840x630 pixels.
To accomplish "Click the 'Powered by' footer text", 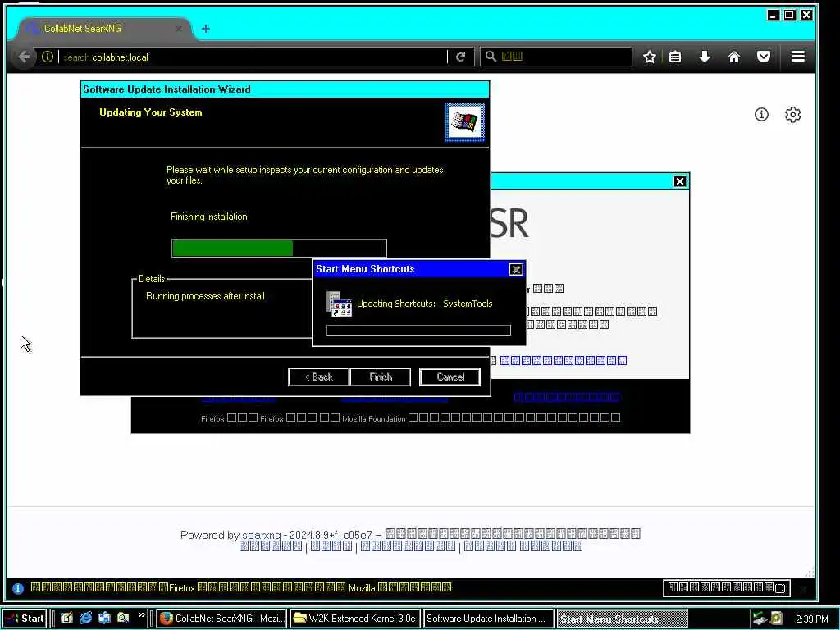I will pyautogui.click(x=210, y=535).
